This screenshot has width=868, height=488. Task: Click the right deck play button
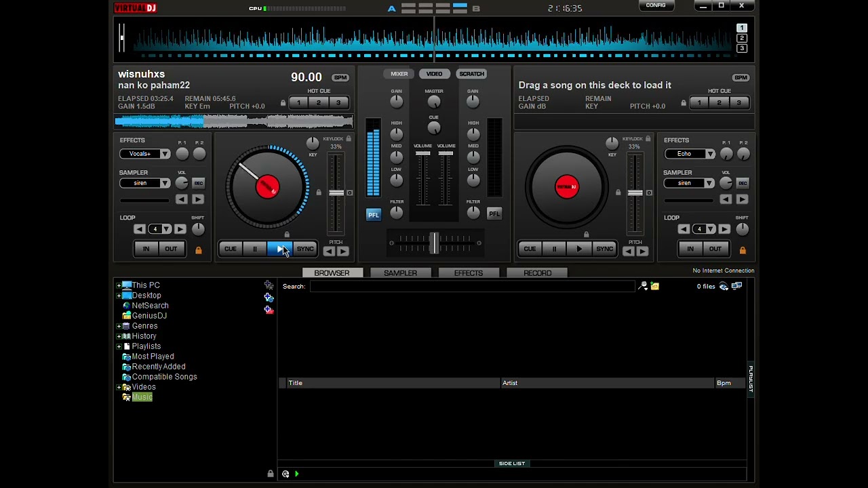[x=579, y=249]
